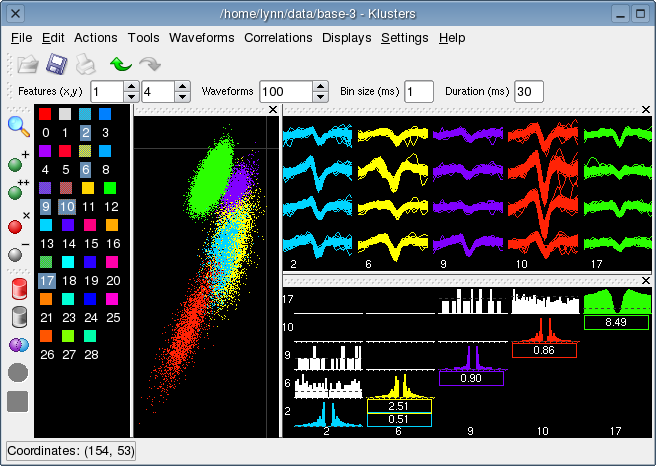The height and width of the screenshot is (466, 656).
Task: Increment the Waveforms count spinner
Action: [320, 86]
